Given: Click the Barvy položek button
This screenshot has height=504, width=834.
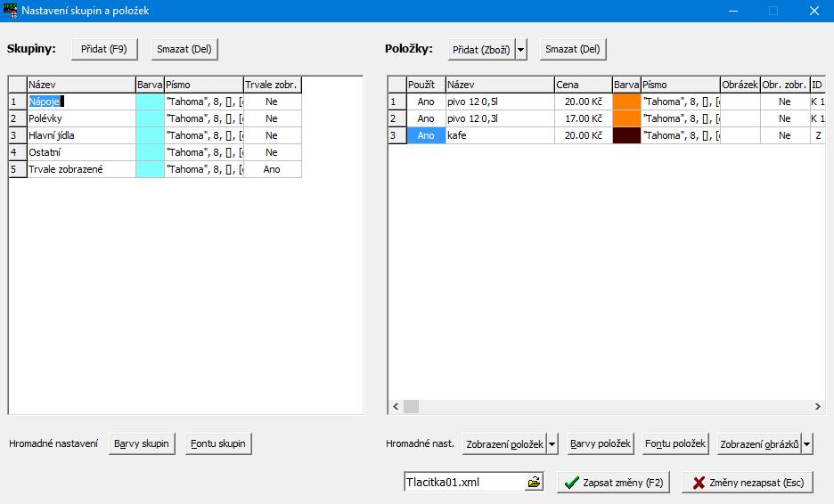Looking at the screenshot, I should pos(601,443).
